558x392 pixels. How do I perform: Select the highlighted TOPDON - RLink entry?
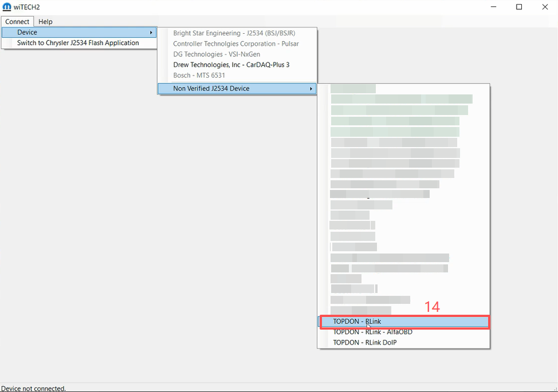tap(357, 322)
